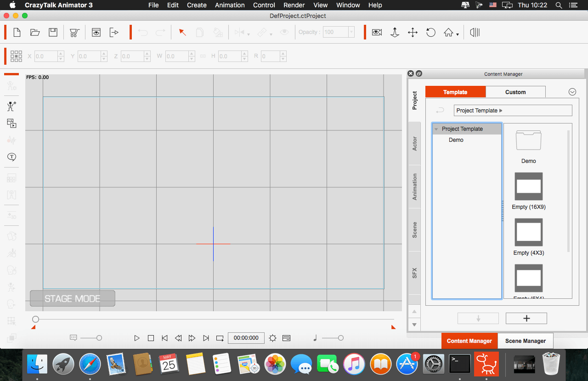The height and width of the screenshot is (381, 588).
Task: Open a project with the folder icon
Action: pyautogui.click(x=35, y=32)
